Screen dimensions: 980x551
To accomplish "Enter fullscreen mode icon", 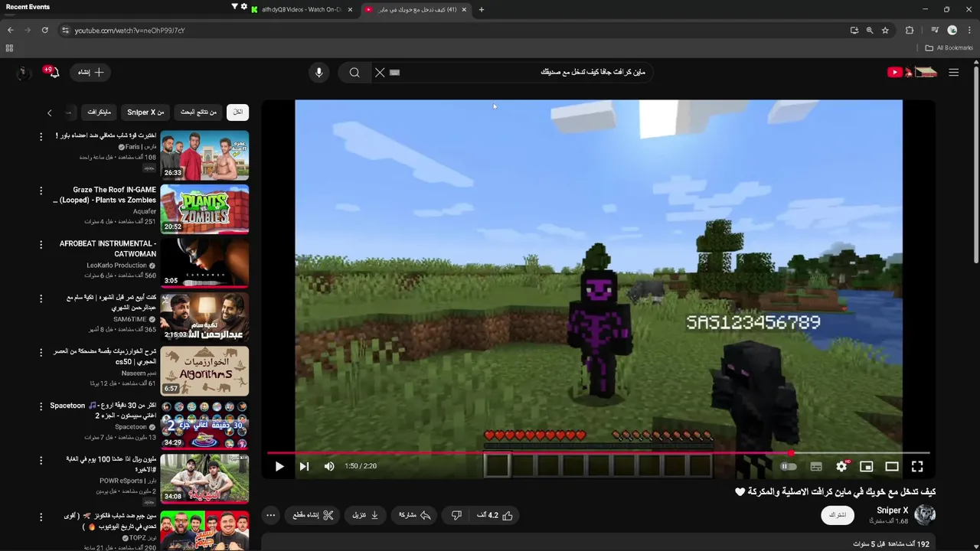I will point(917,466).
